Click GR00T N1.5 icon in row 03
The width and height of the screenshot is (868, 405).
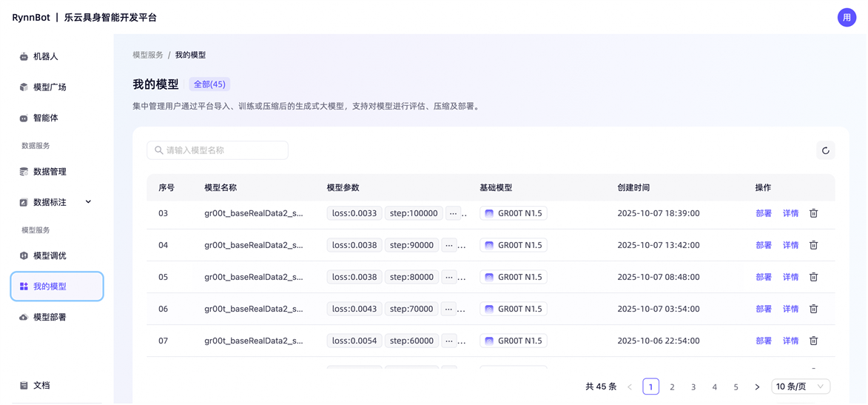tap(489, 213)
